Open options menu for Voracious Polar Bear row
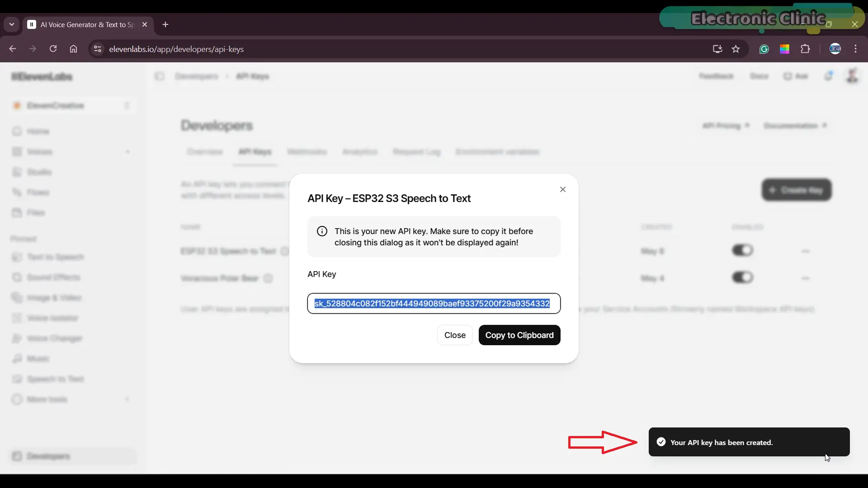Image resolution: width=868 pixels, height=488 pixels. [x=806, y=278]
